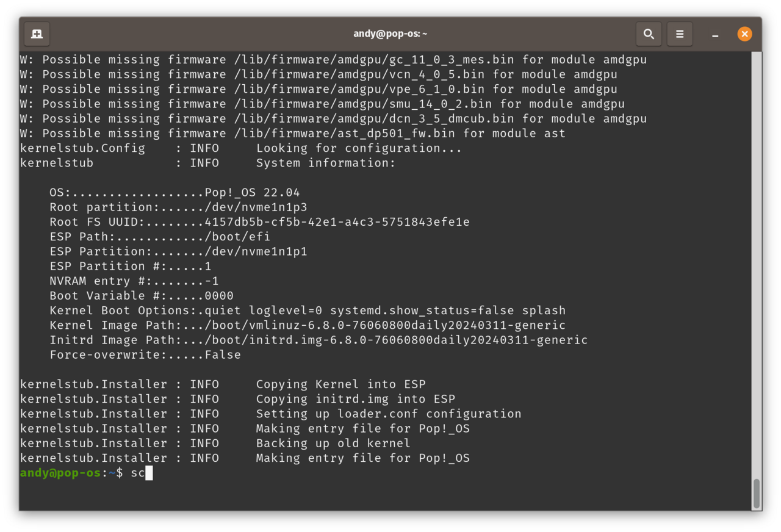781x532 pixels.
Task: Click the 'Boot Variable #' 0000 line
Action: tap(142, 295)
